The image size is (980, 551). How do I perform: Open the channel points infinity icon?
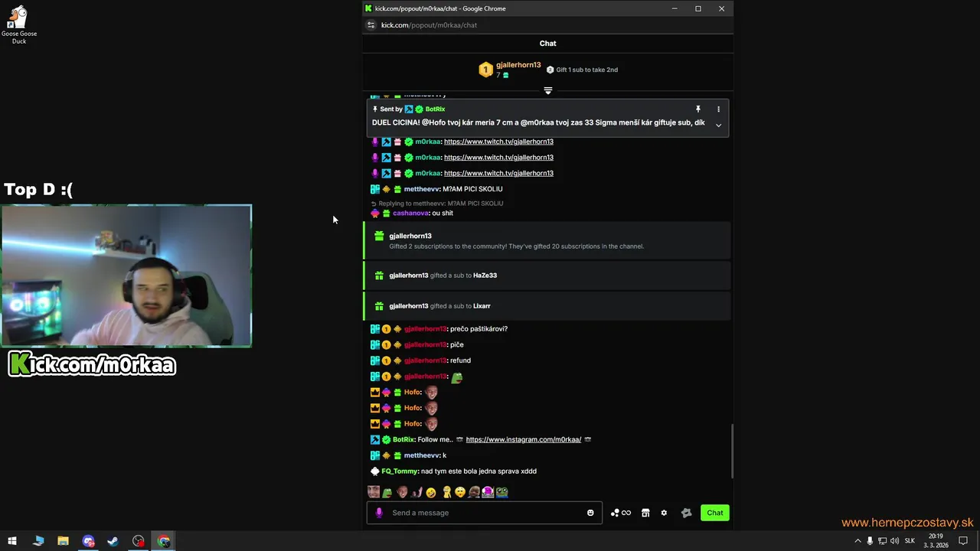(x=621, y=513)
